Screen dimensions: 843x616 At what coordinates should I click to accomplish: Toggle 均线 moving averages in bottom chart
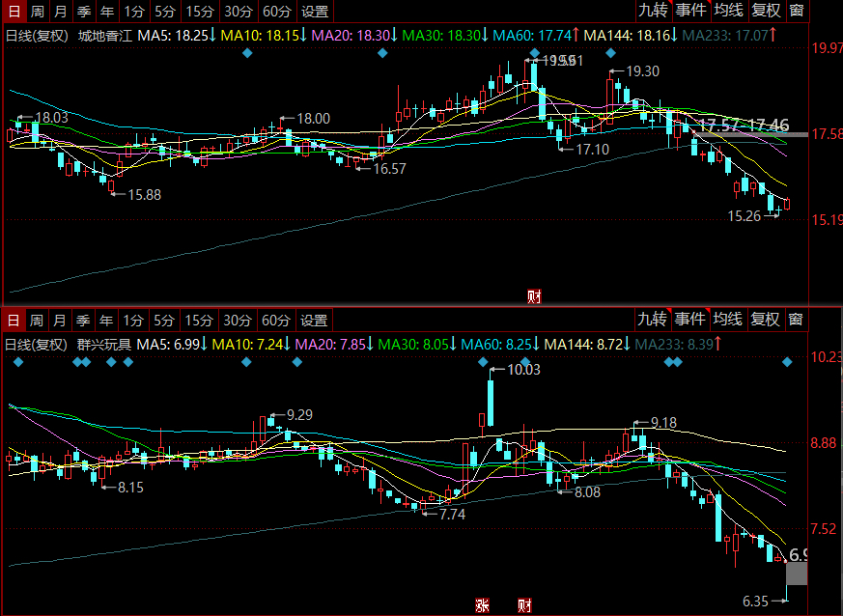[x=727, y=320]
